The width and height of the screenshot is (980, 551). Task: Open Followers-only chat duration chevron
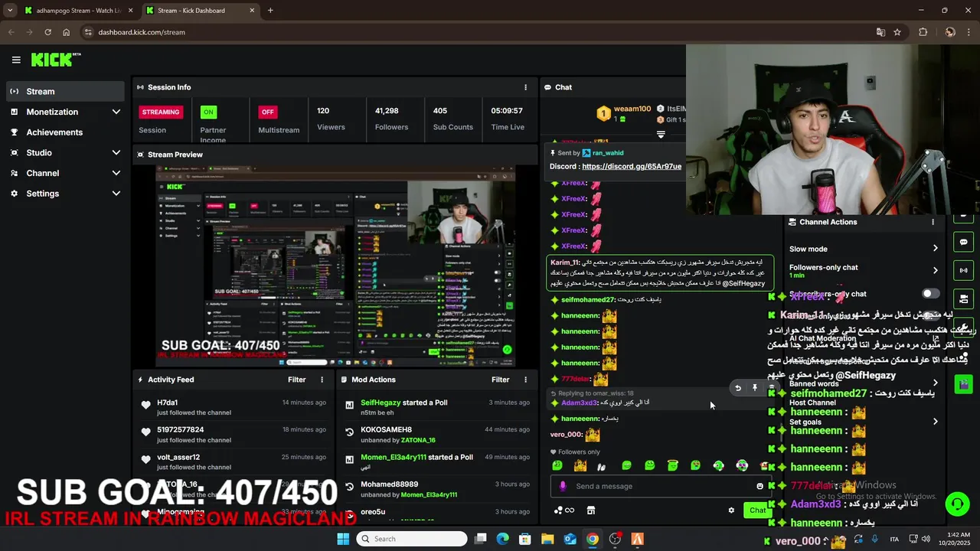935,270
